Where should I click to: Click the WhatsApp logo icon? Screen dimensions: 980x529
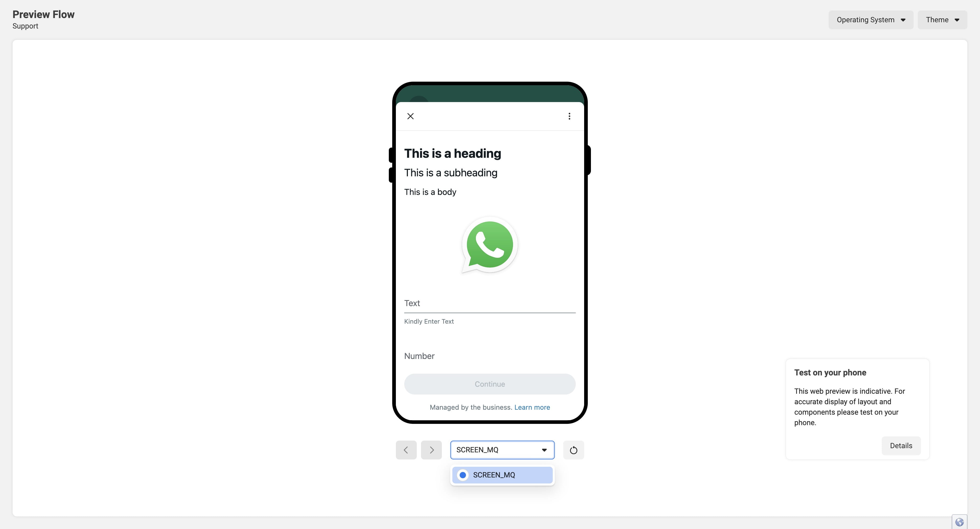pos(489,244)
